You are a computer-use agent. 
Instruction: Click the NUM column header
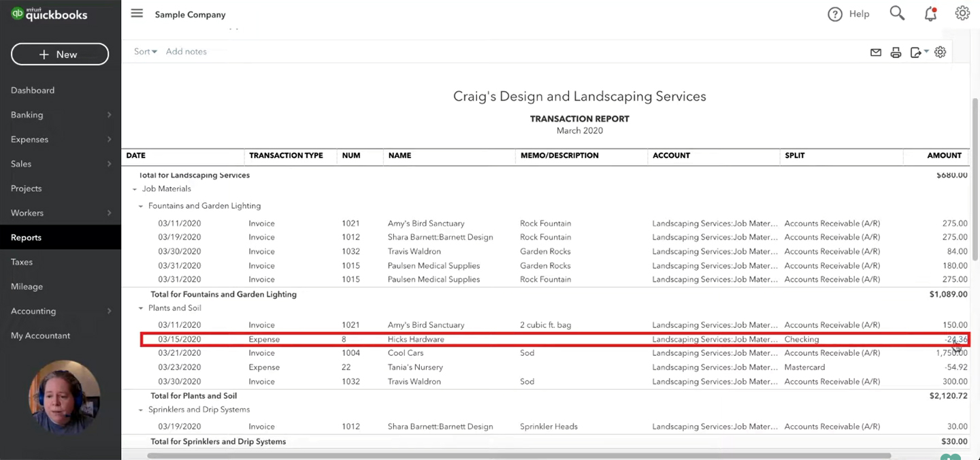click(x=351, y=156)
